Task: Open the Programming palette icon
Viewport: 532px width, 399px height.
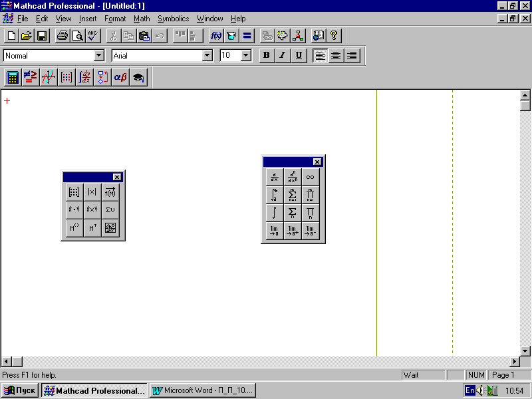Action: click(x=102, y=77)
